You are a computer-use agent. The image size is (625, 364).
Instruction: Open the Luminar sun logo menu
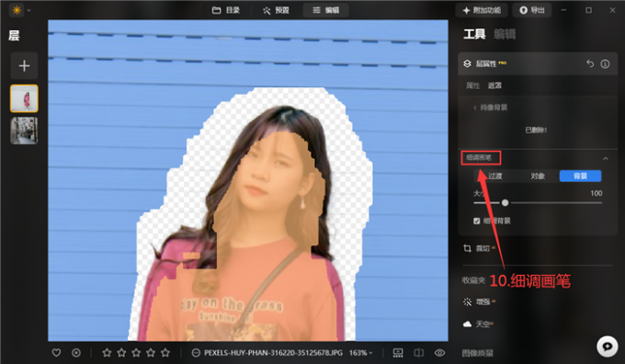point(17,10)
